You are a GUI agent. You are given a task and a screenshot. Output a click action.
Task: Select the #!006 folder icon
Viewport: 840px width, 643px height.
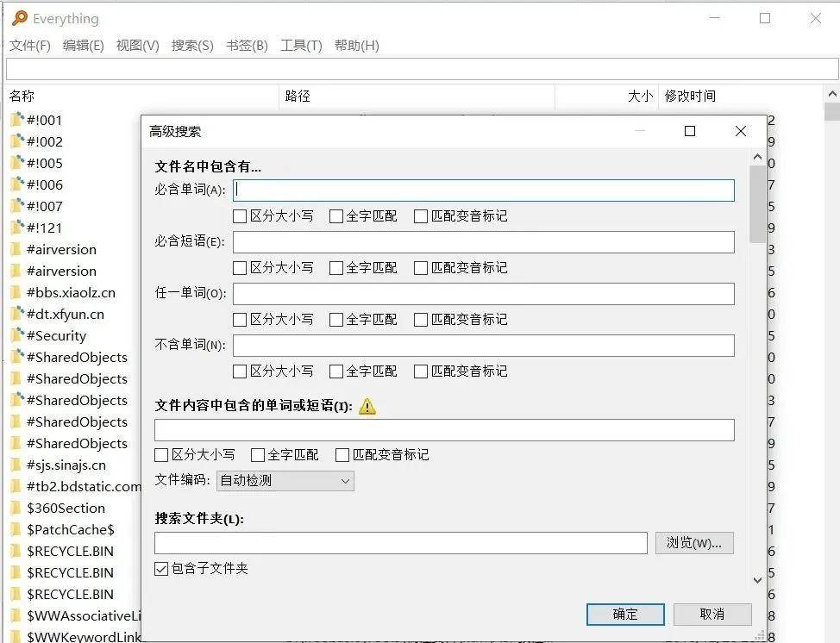(x=17, y=184)
